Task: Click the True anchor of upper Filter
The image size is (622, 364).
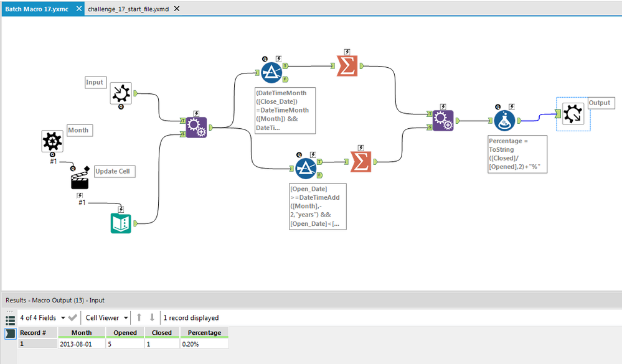Action: point(286,66)
